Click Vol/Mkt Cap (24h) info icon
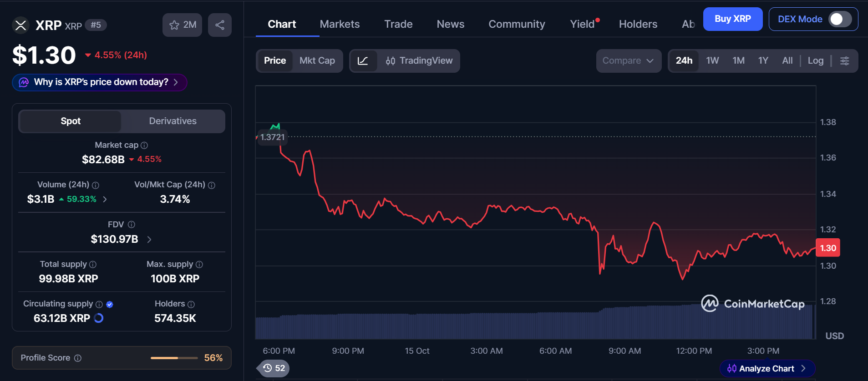 point(212,185)
